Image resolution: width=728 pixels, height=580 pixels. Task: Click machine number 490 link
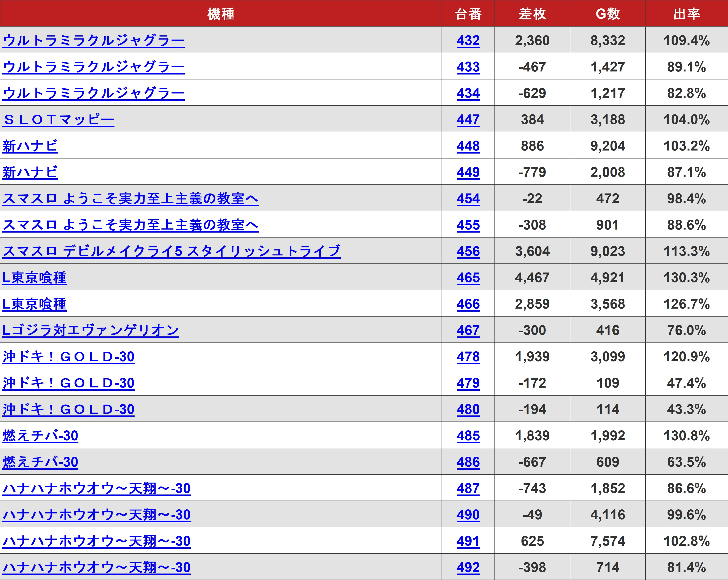[468, 515]
